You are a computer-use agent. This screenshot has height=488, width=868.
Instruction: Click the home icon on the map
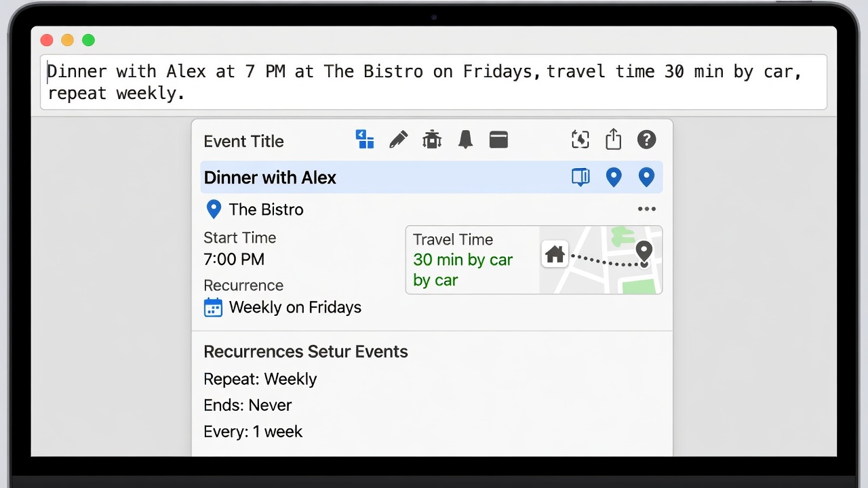click(x=555, y=254)
